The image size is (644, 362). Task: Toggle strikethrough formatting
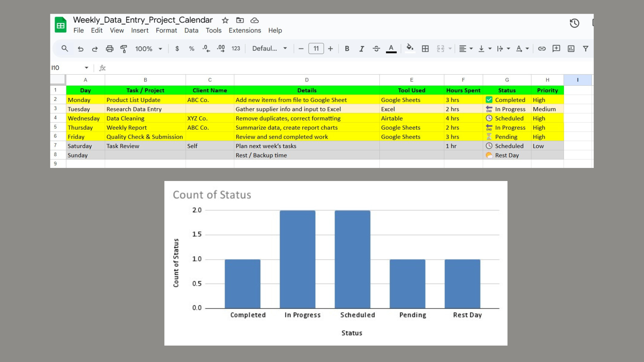376,49
